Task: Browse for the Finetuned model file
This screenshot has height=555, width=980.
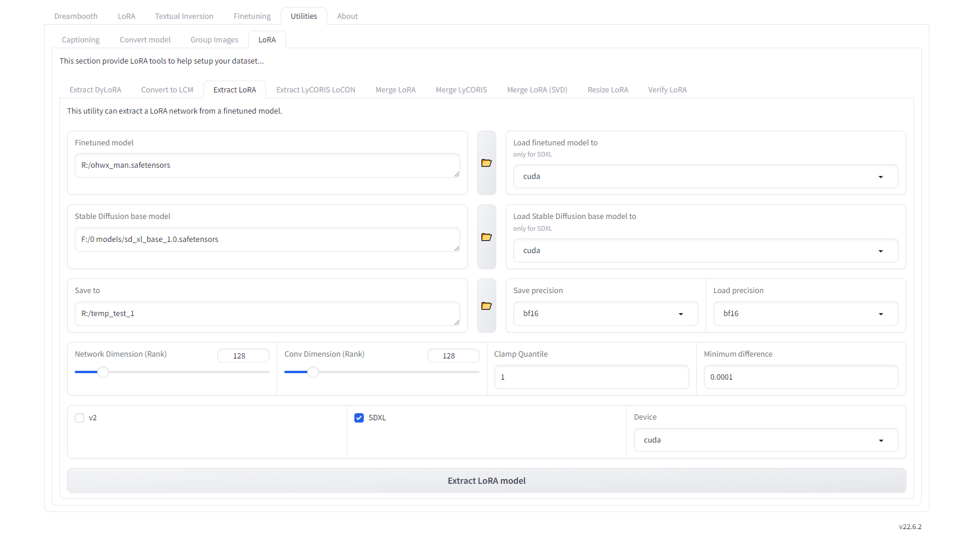Action: (x=486, y=163)
